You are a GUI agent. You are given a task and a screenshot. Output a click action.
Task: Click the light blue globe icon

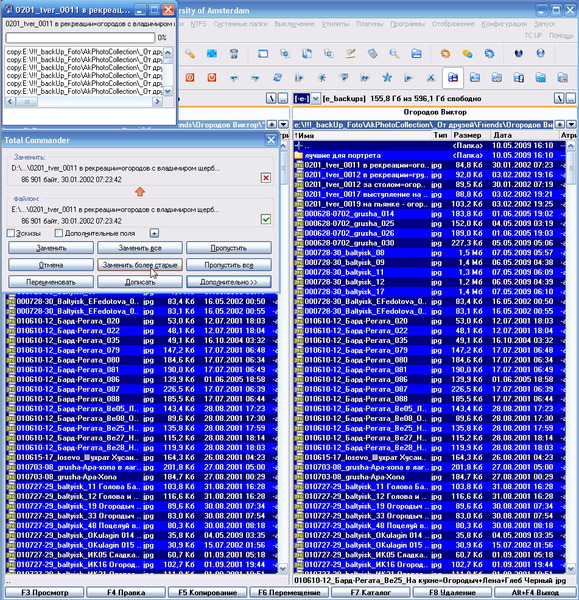tap(540, 54)
